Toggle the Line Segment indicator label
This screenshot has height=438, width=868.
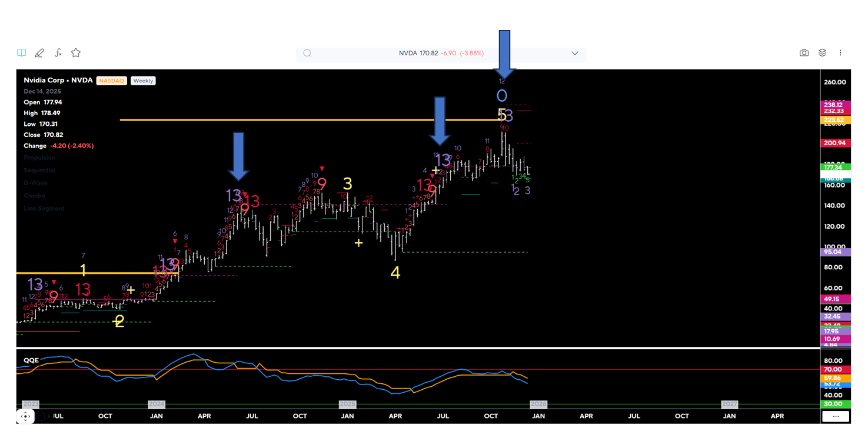tap(44, 209)
